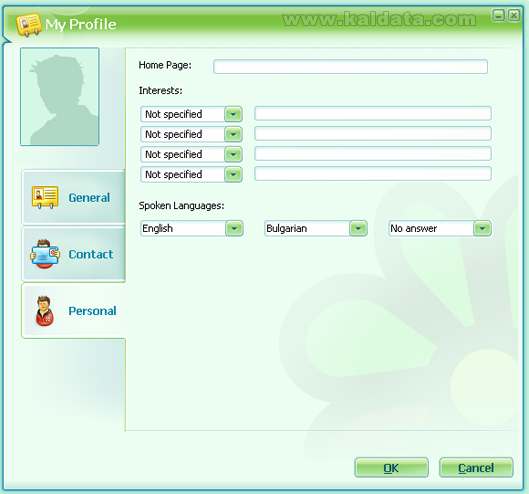Click the second interest text field
Image resolution: width=529 pixels, height=494 pixels.
click(373, 134)
